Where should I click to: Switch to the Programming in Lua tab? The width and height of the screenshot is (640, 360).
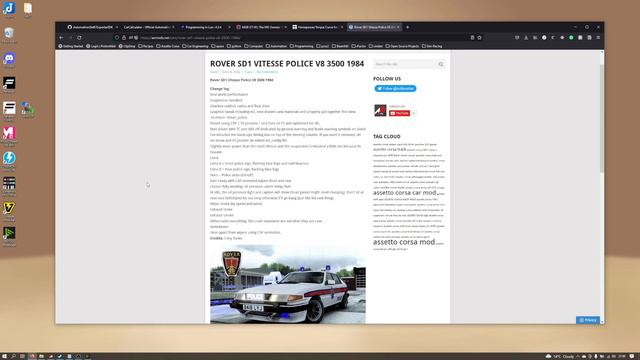[x=203, y=27]
